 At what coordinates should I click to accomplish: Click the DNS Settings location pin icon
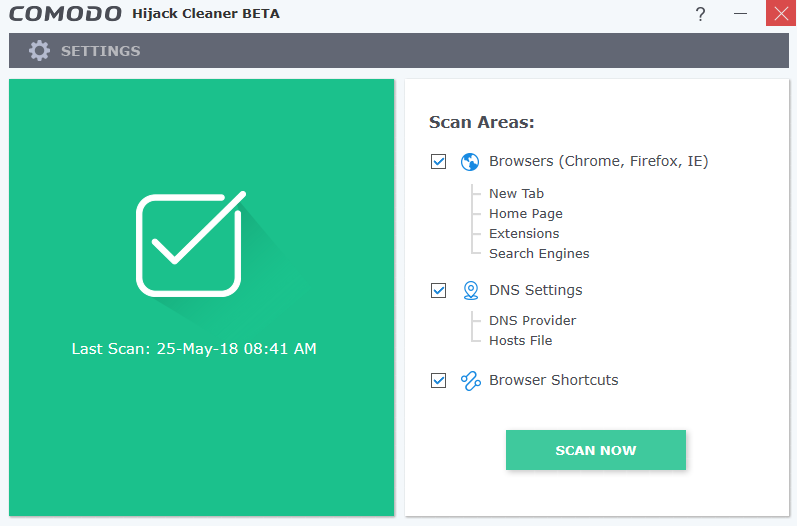coord(471,291)
